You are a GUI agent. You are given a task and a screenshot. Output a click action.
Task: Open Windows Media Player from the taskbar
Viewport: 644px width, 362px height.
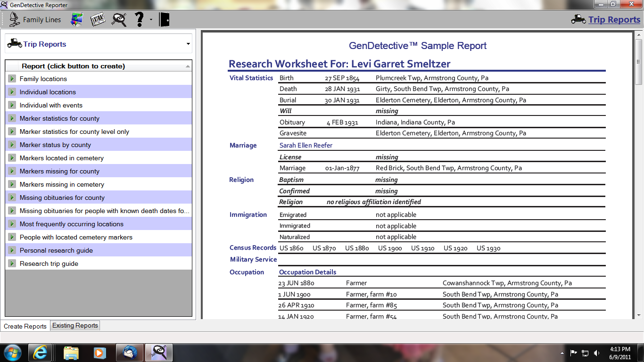point(99,353)
